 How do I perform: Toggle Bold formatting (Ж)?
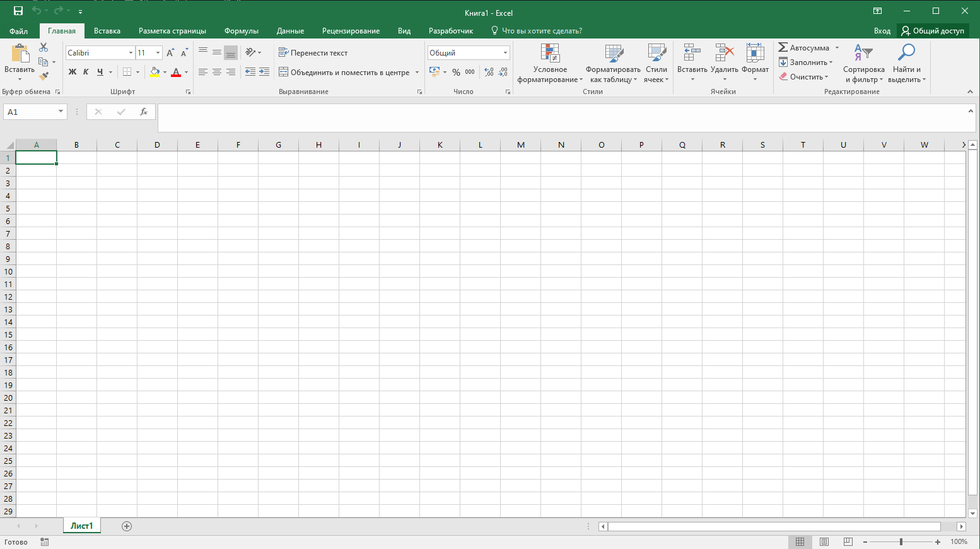(73, 72)
